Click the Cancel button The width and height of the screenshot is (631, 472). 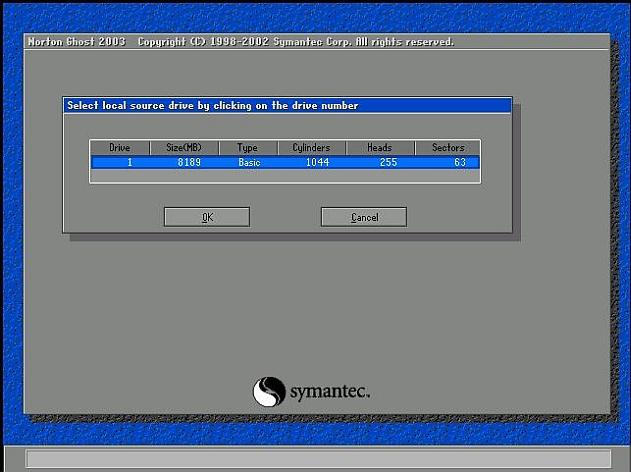(x=364, y=217)
